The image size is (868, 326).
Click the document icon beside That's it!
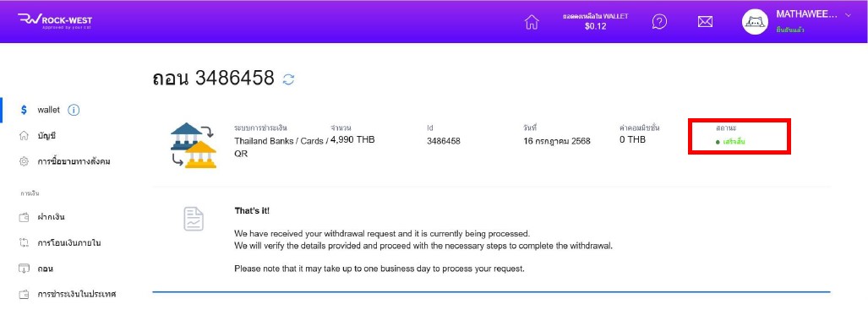click(x=194, y=219)
